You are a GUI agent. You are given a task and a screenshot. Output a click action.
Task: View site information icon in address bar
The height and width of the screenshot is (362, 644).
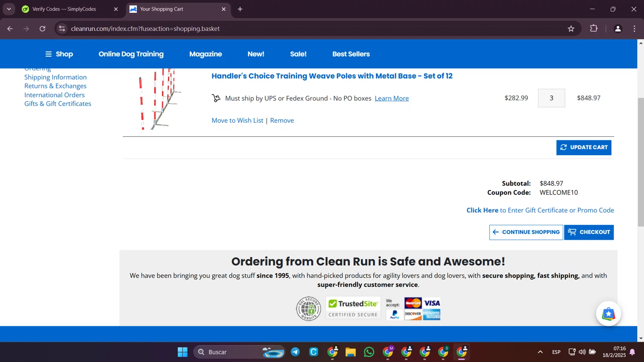pyautogui.click(x=62, y=29)
